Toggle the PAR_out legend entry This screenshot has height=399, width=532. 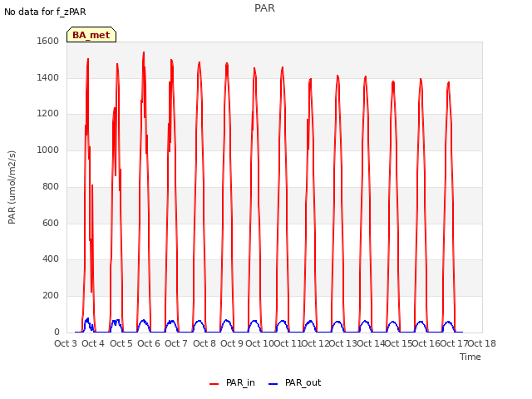294,382
